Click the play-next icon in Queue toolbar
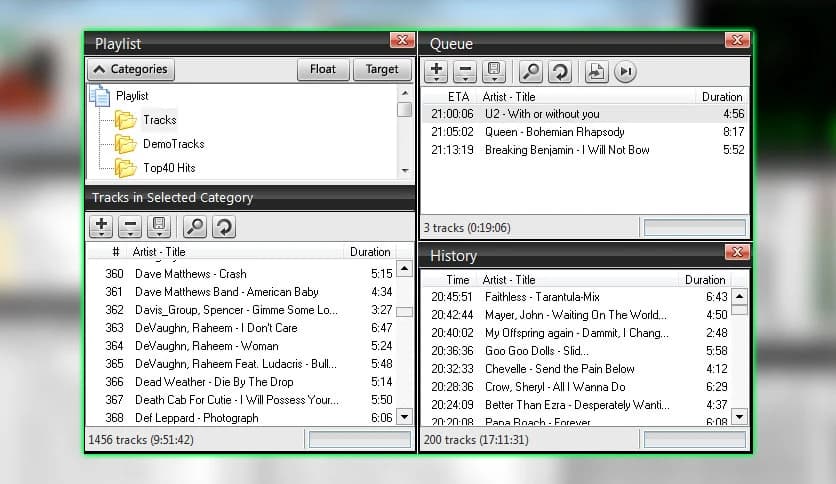This screenshot has width=836, height=484. pos(625,71)
